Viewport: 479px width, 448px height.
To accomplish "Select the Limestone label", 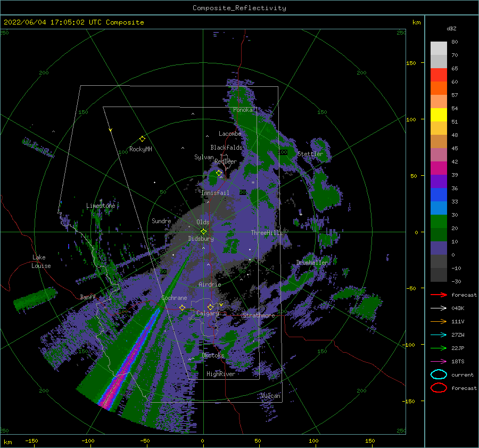I will click(101, 206).
